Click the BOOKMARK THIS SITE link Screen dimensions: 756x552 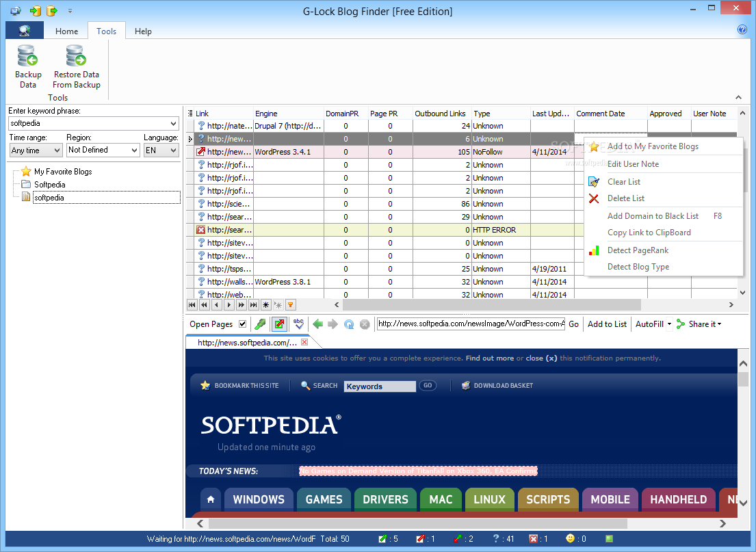pyautogui.click(x=239, y=386)
